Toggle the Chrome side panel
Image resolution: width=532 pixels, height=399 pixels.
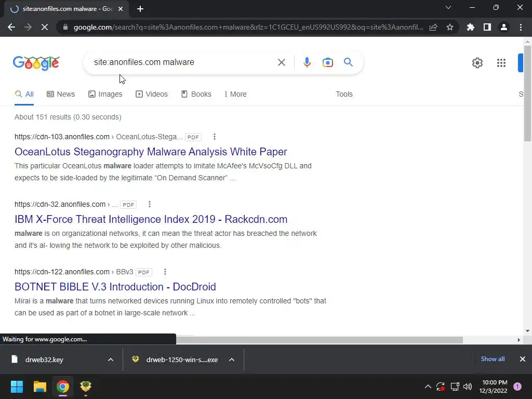pos(487,27)
